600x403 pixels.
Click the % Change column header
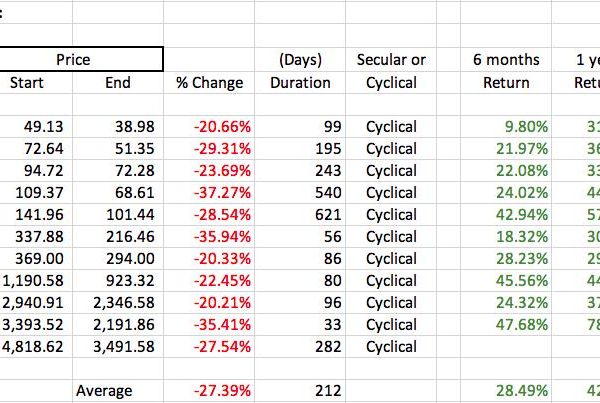point(209,82)
